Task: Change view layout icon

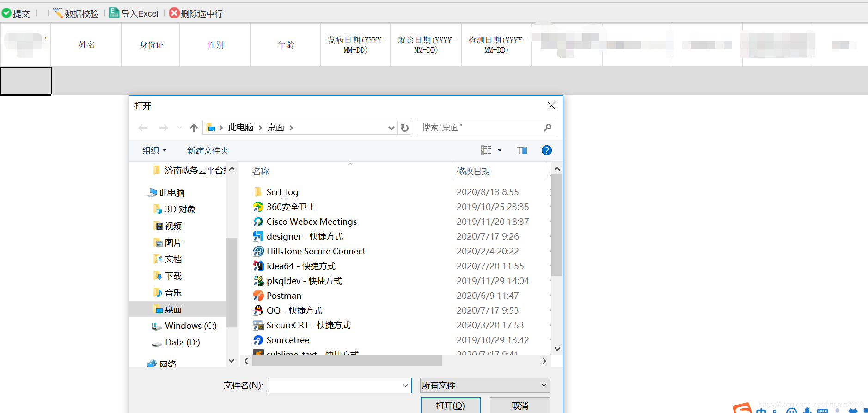Action: coord(486,150)
